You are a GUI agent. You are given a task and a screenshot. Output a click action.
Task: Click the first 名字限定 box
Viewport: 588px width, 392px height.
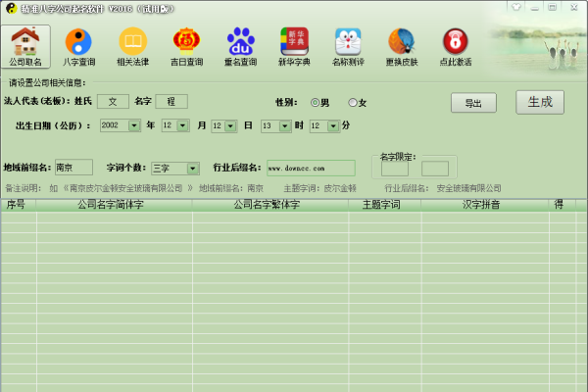[x=395, y=169]
